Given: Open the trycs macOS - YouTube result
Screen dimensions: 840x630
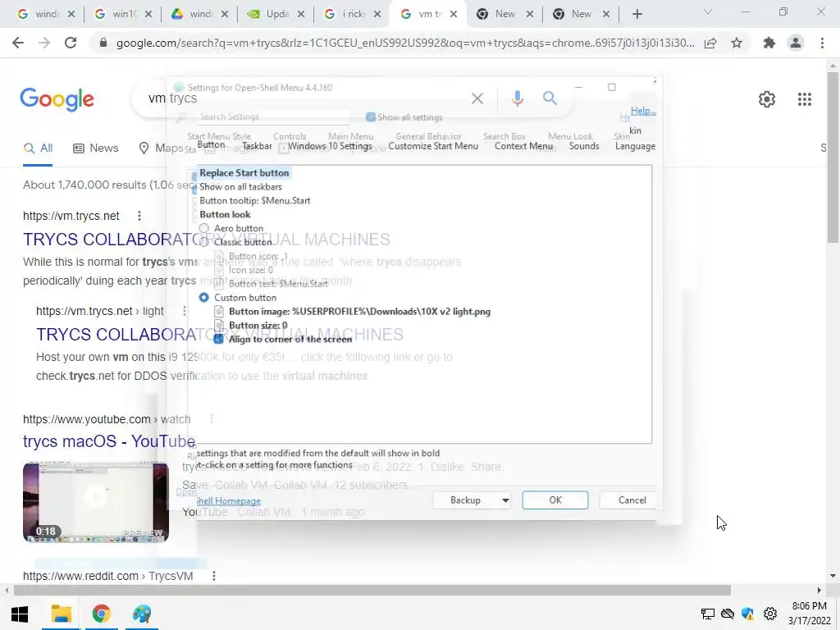Looking at the screenshot, I should pyautogui.click(x=109, y=441).
